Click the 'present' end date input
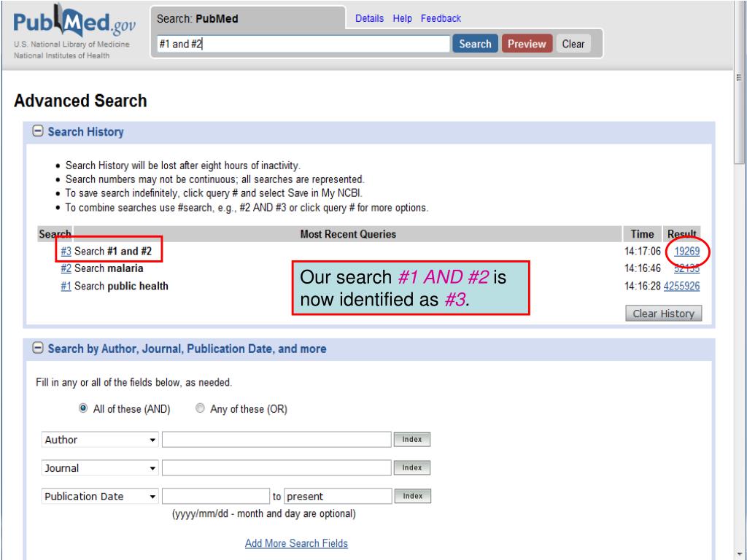 (338, 496)
